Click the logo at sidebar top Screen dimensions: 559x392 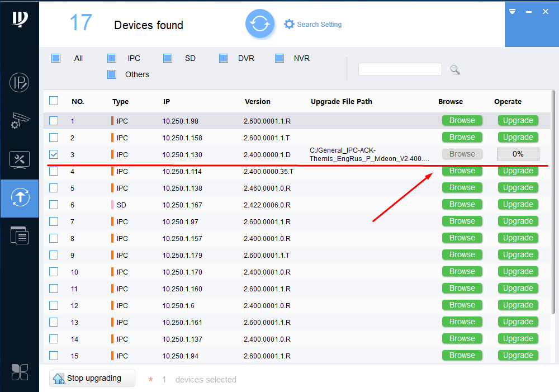[x=20, y=18]
